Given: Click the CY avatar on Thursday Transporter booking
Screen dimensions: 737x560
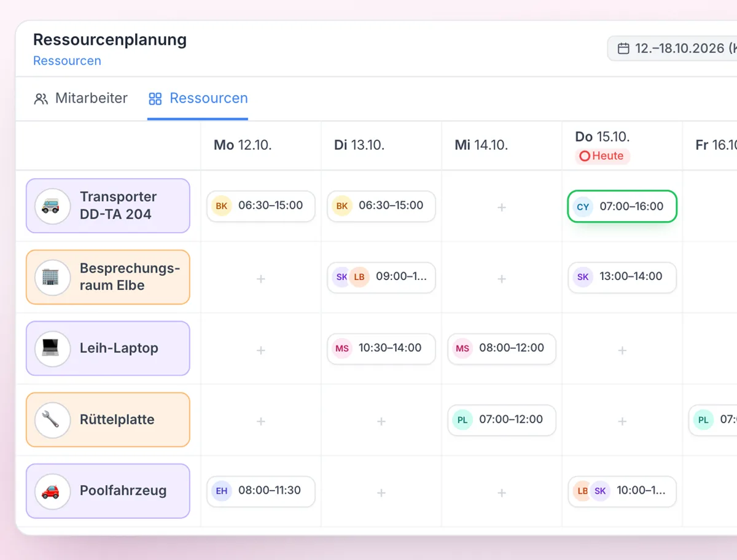Looking at the screenshot, I should coord(583,207).
